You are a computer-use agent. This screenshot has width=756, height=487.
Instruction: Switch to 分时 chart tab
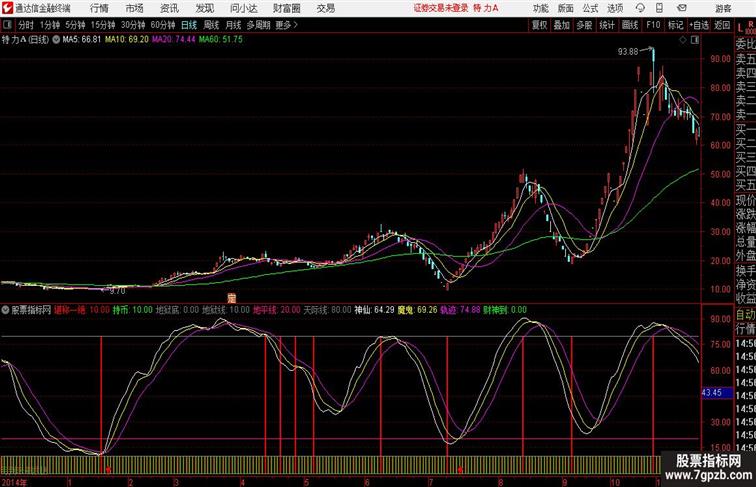tap(26, 25)
